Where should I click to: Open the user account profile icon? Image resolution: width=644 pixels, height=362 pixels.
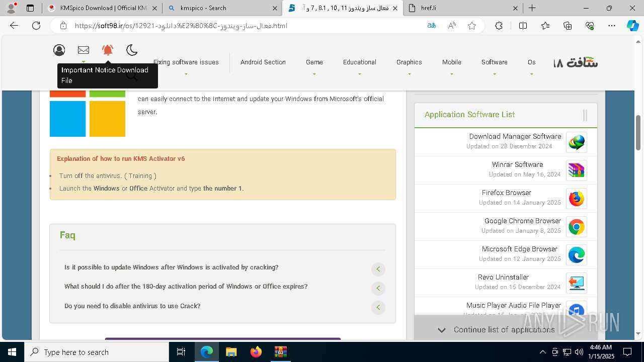tap(59, 50)
